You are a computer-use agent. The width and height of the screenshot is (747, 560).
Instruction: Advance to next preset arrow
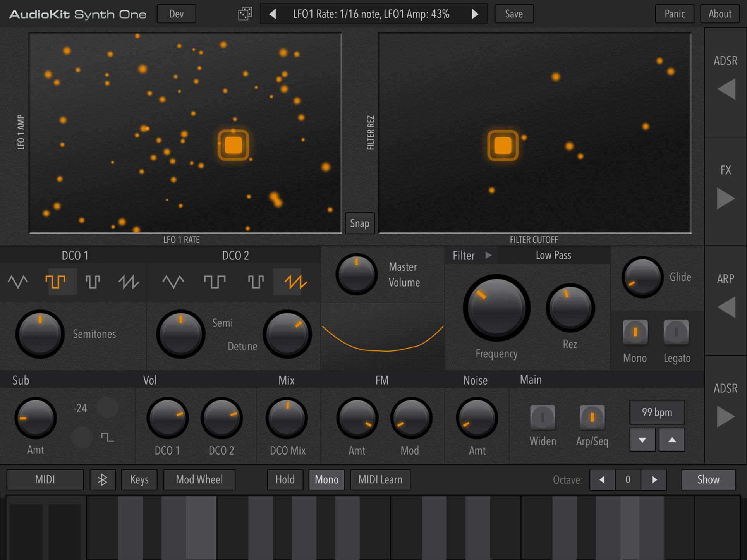pos(475,14)
